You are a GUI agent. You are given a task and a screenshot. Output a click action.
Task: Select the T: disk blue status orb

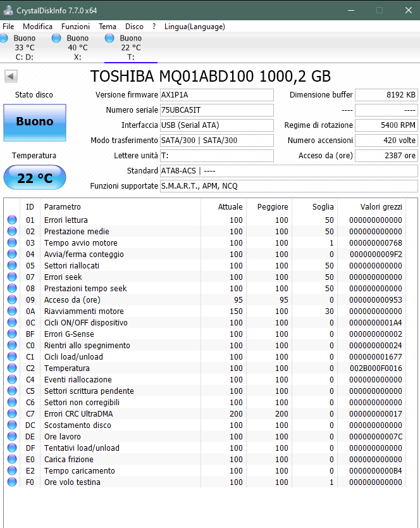[109, 38]
